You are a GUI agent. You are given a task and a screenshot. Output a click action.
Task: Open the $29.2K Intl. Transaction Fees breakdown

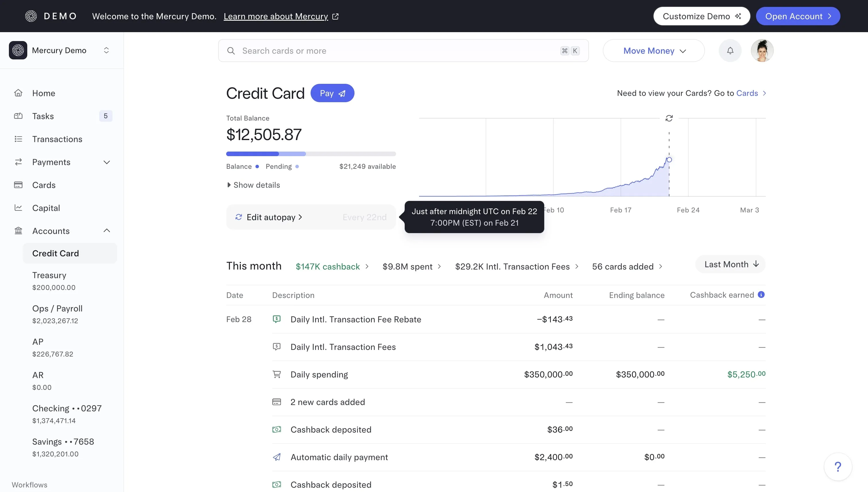[517, 267]
